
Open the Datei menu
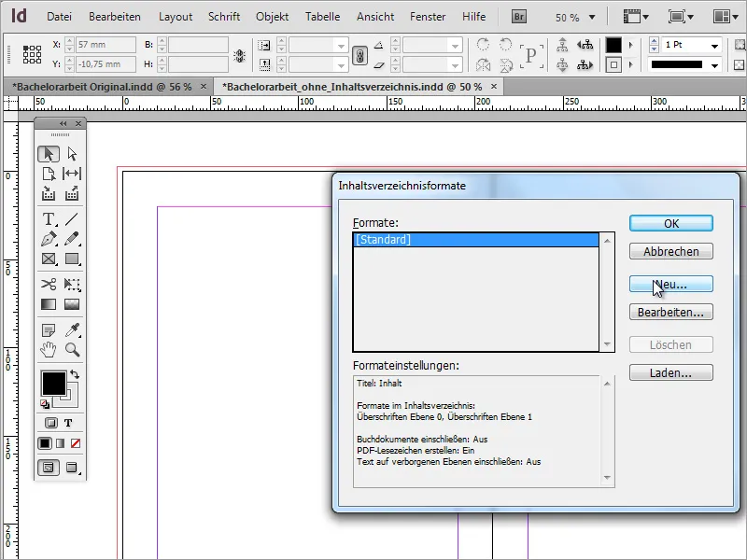(x=59, y=17)
